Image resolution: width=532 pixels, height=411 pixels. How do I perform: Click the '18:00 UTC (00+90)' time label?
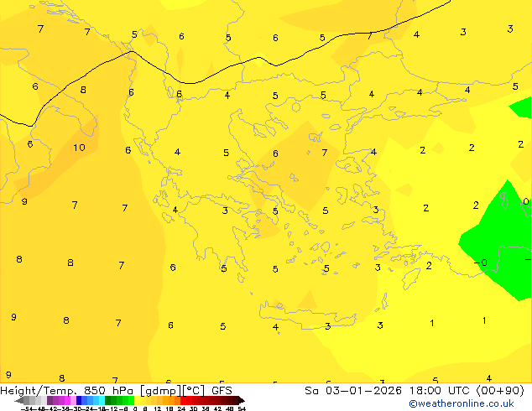[x=467, y=390]
